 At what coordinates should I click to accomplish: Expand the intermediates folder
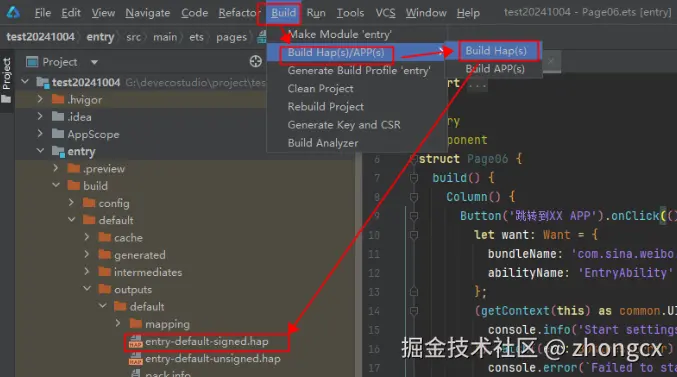pos(87,272)
